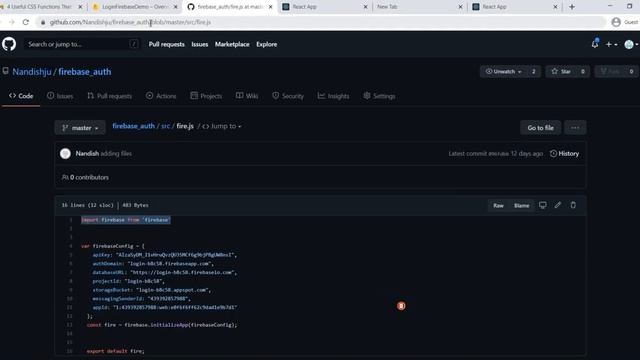The image size is (640, 360).
Task: Open Marketplace in top navigation
Action: [x=232, y=44]
